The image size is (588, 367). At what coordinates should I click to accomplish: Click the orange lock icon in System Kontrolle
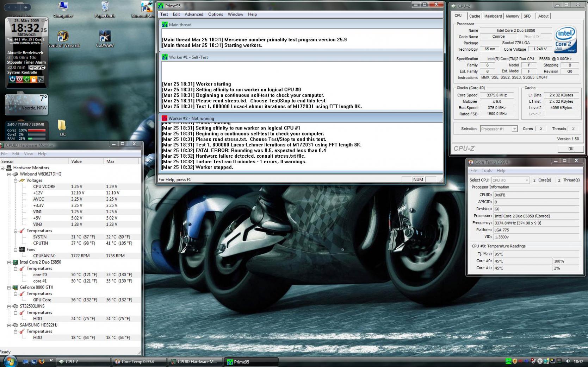(33, 79)
